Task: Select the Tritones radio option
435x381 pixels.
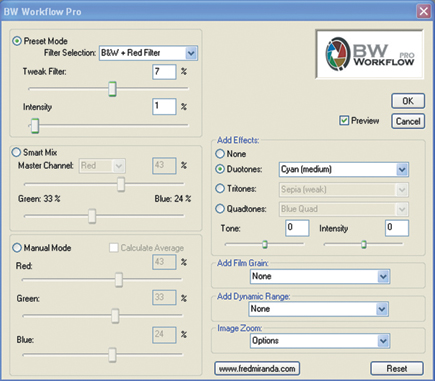Action: coord(220,188)
